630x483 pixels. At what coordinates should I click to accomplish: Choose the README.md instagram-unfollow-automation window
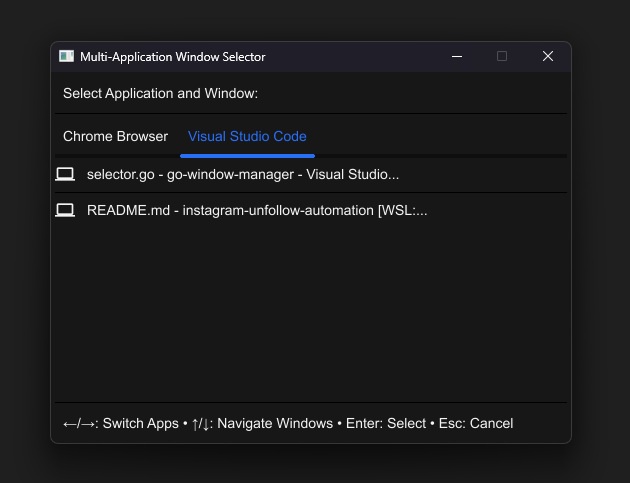point(311,210)
